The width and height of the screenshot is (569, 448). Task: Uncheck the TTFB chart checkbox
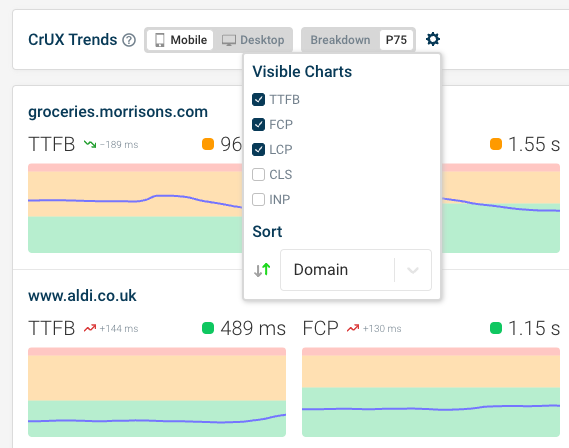click(258, 99)
